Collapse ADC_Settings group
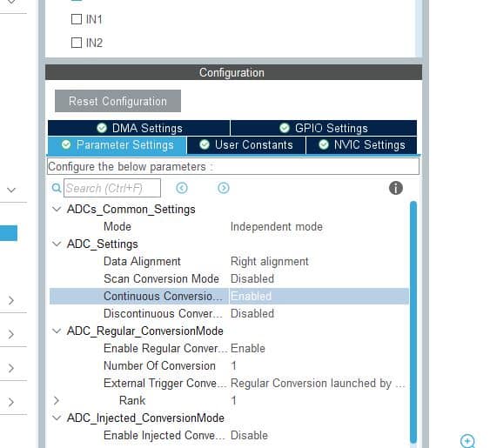This screenshot has height=448, width=490. [x=57, y=244]
